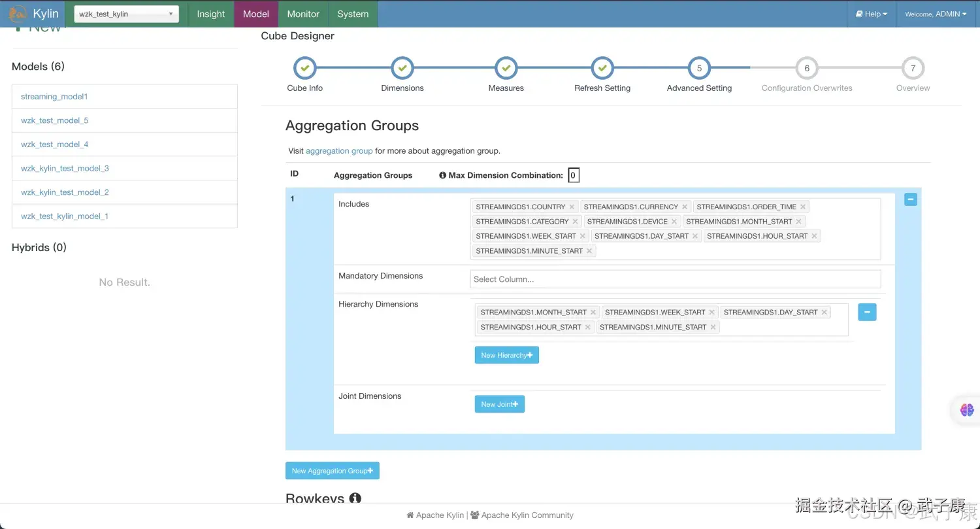
Task: Open the Model tab
Action: (x=256, y=14)
